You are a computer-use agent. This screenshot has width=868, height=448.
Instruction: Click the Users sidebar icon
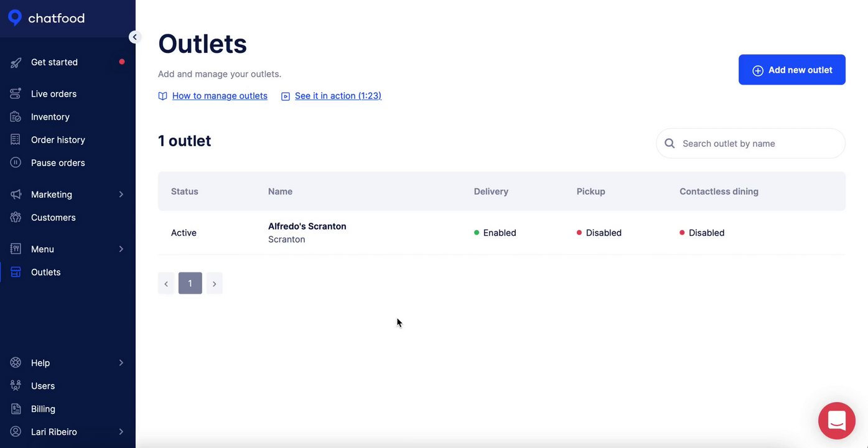16,386
